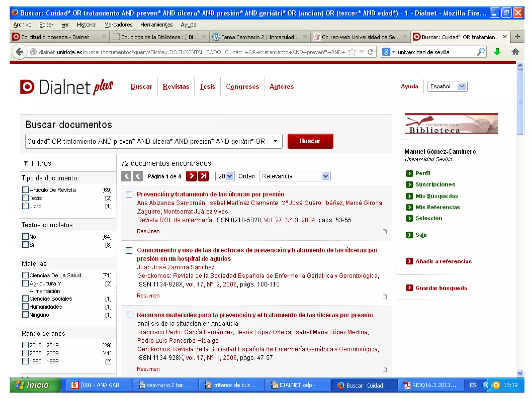Viewport: 532px width, 399px height.
Task: Click Firefox back arrow button
Action: click(x=19, y=52)
